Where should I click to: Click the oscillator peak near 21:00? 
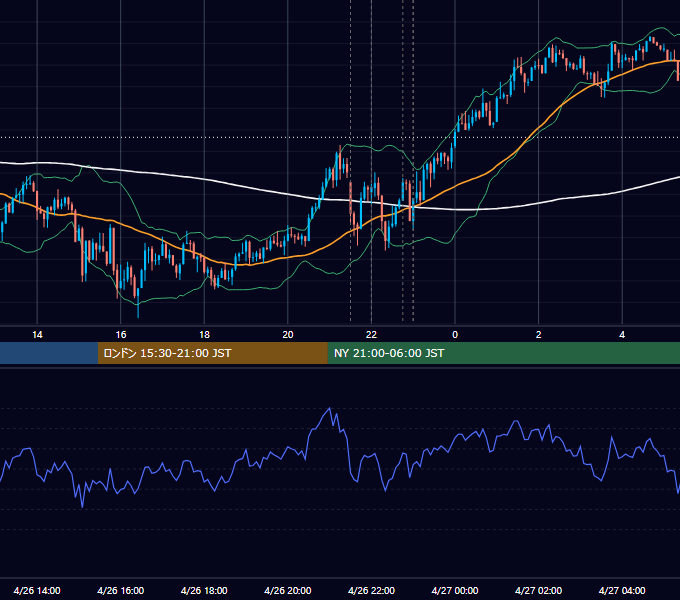point(330,408)
